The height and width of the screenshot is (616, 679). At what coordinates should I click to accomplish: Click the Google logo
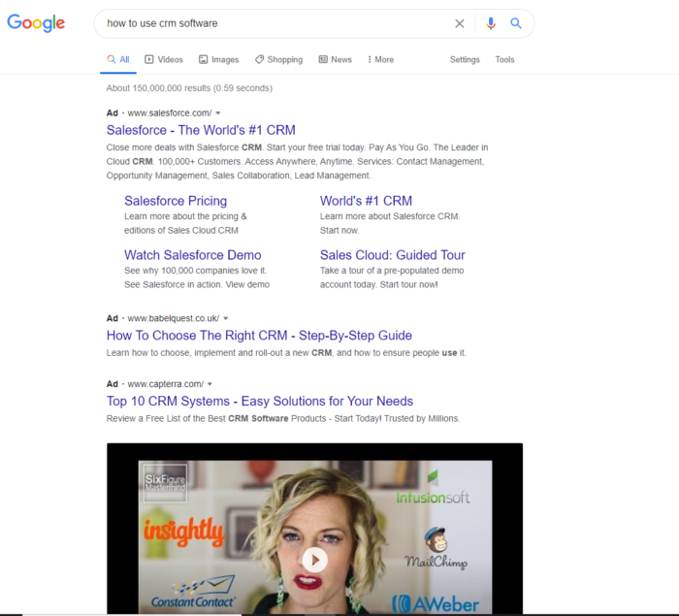[36, 23]
